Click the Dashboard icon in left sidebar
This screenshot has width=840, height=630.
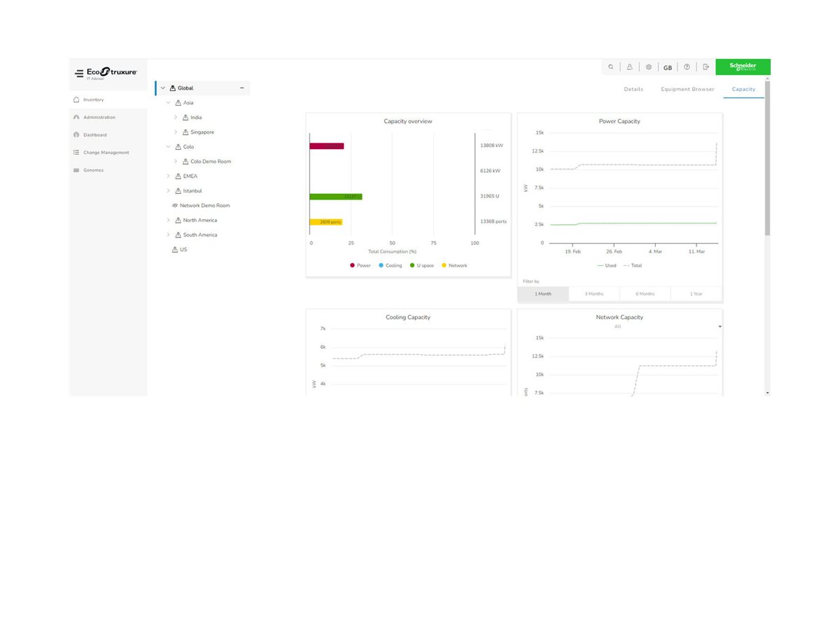point(76,134)
